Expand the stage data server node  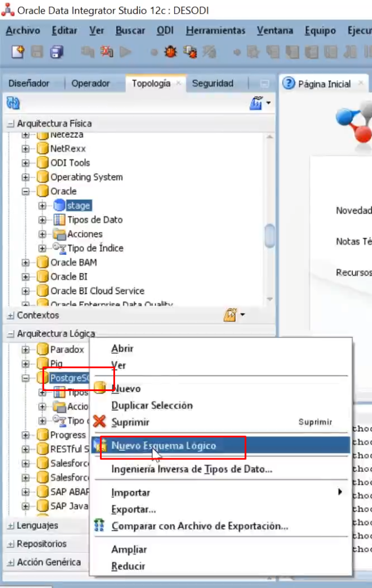42,206
